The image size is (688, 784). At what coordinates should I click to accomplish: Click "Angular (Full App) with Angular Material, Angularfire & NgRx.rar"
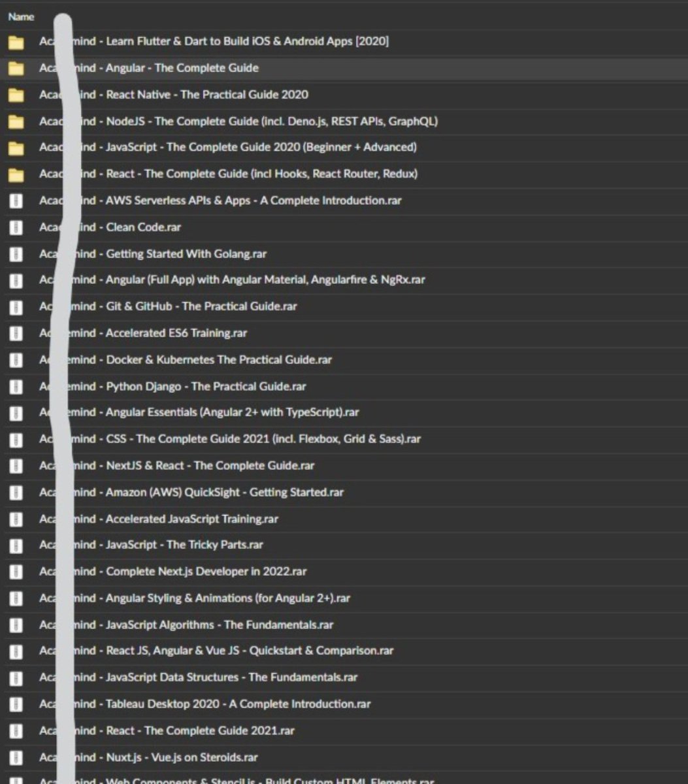click(x=266, y=280)
